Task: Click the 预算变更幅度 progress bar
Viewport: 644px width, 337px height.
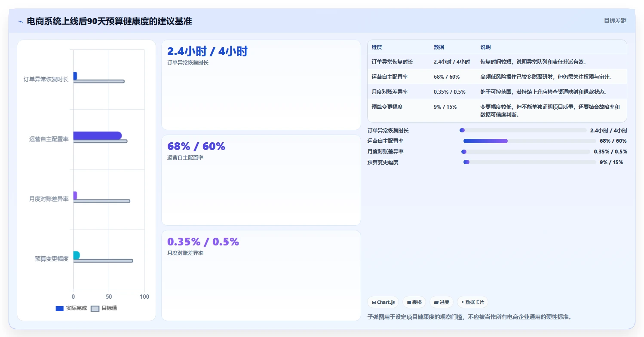Action: (530, 162)
